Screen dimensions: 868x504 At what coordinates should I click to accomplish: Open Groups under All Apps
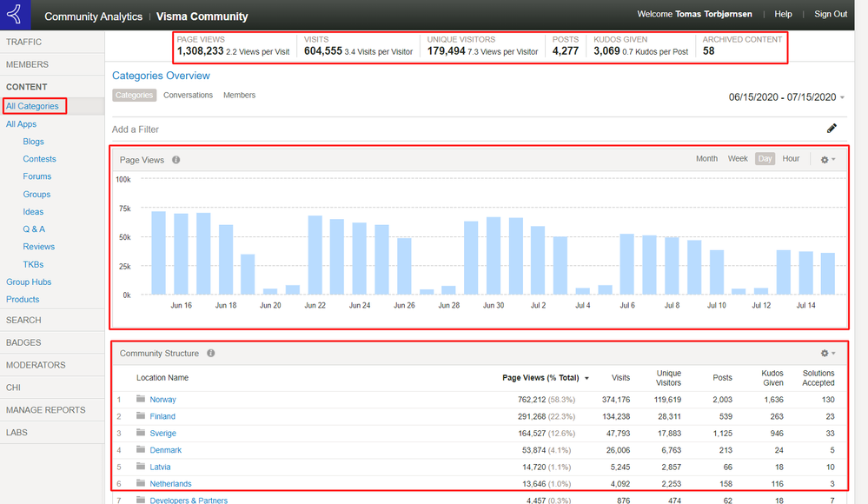36,195
